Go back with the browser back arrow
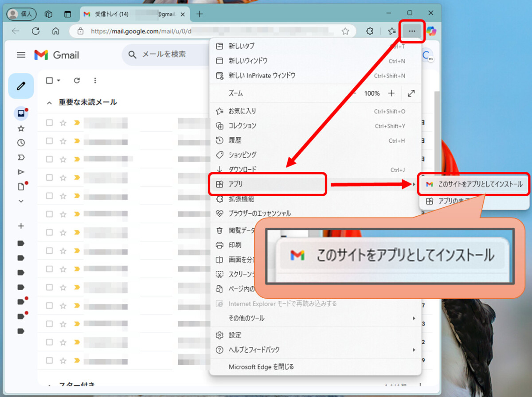Screen dimensions: 532x397 pyautogui.click(x=16, y=31)
